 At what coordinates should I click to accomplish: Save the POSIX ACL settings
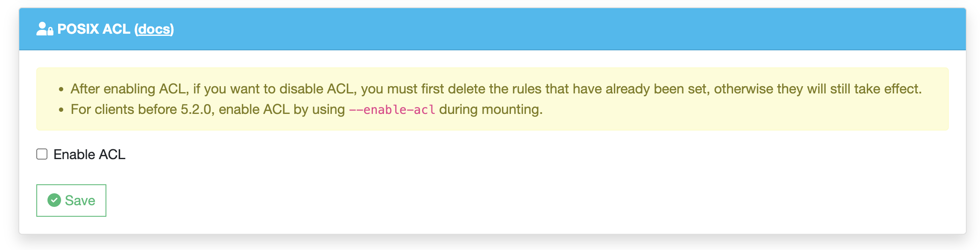tap(71, 200)
